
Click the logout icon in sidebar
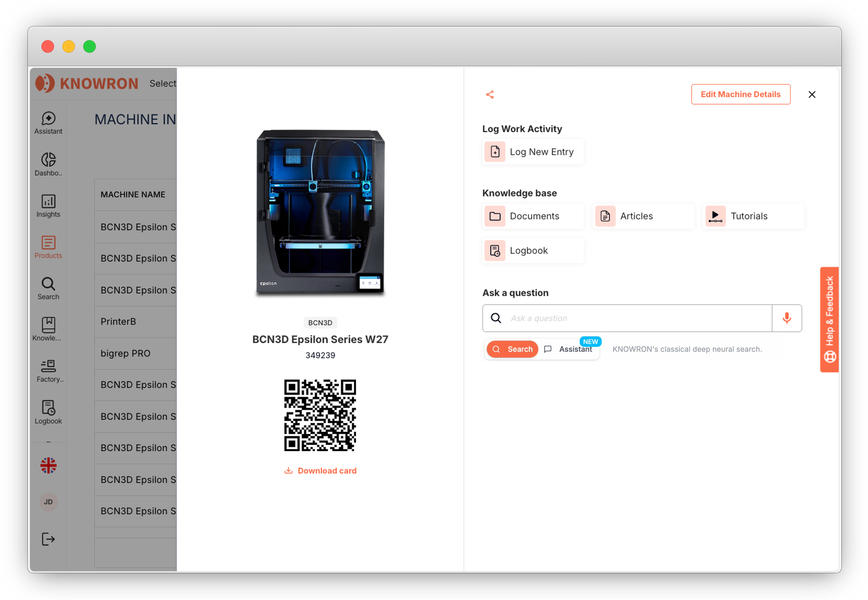coord(48,539)
